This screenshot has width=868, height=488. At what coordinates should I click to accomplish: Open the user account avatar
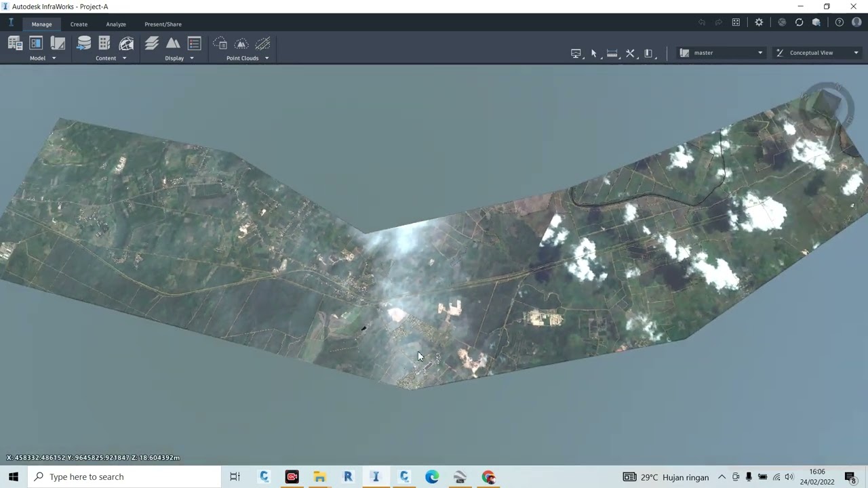pos(856,22)
